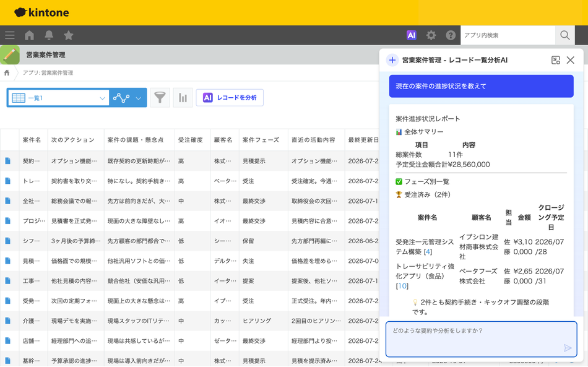
Task: Expand the chevron beside the graph icon
Action: coord(139,98)
